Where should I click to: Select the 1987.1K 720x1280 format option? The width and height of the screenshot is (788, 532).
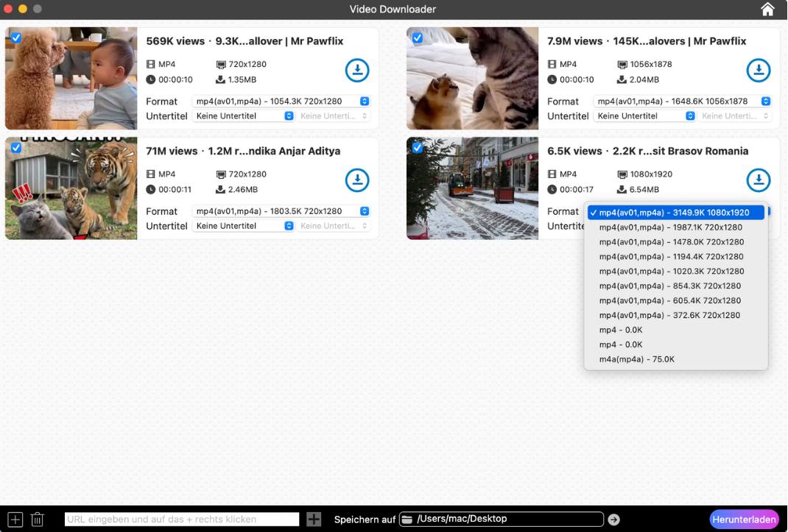pyautogui.click(x=670, y=227)
